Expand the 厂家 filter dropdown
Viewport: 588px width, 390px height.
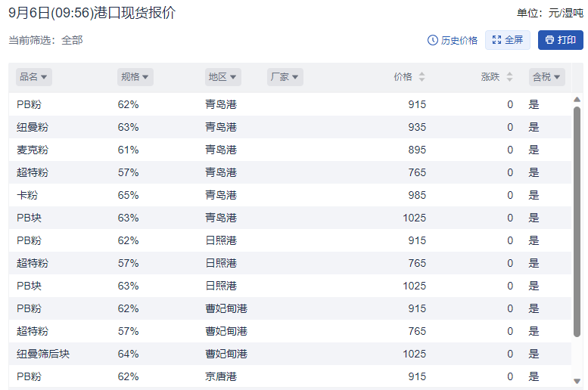tap(285, 77)
